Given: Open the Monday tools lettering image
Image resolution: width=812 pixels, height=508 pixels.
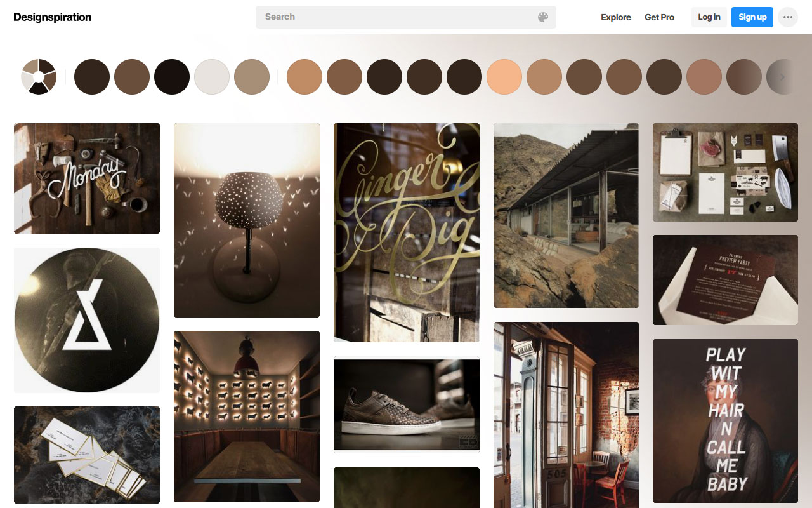Looking at the screenshot, I should 87,178.
